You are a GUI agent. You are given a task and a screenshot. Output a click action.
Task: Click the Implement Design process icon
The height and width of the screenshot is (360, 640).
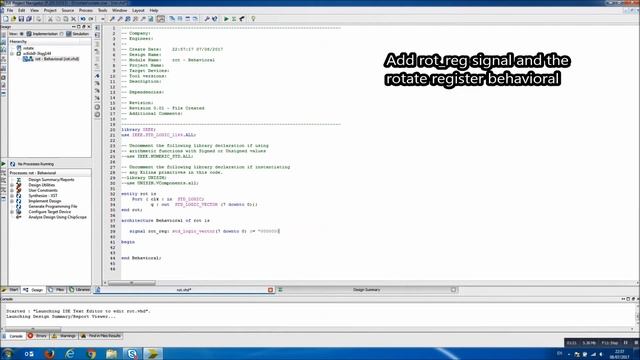tap(19, 201)
